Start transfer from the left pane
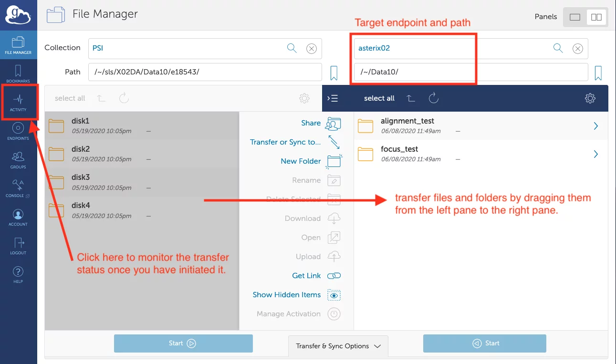Screen dimensions: 616x364 click(183, 343)
